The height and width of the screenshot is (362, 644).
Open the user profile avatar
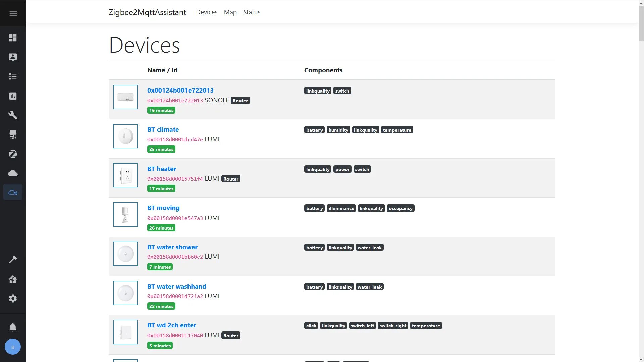(13, 347)
